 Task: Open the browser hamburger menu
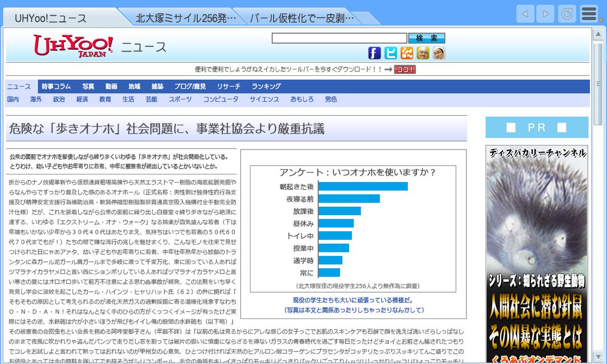(x=588, y=14)
